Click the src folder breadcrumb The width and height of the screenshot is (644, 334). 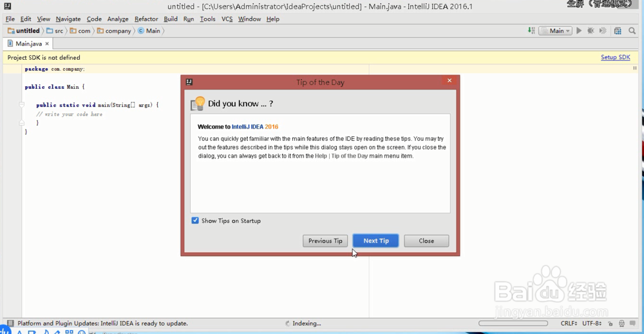[55, 31]
